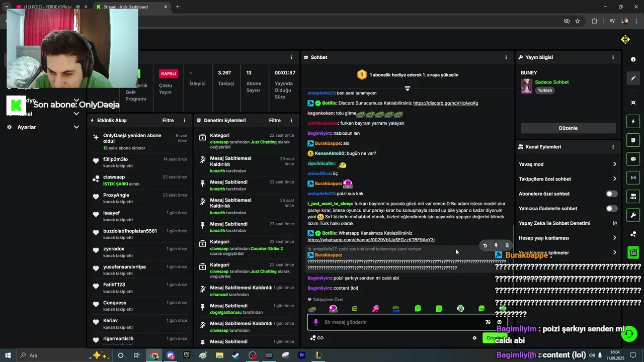Open Windows Start menu
Viewport: 644px width, 362px height.
tap(8, 355)
